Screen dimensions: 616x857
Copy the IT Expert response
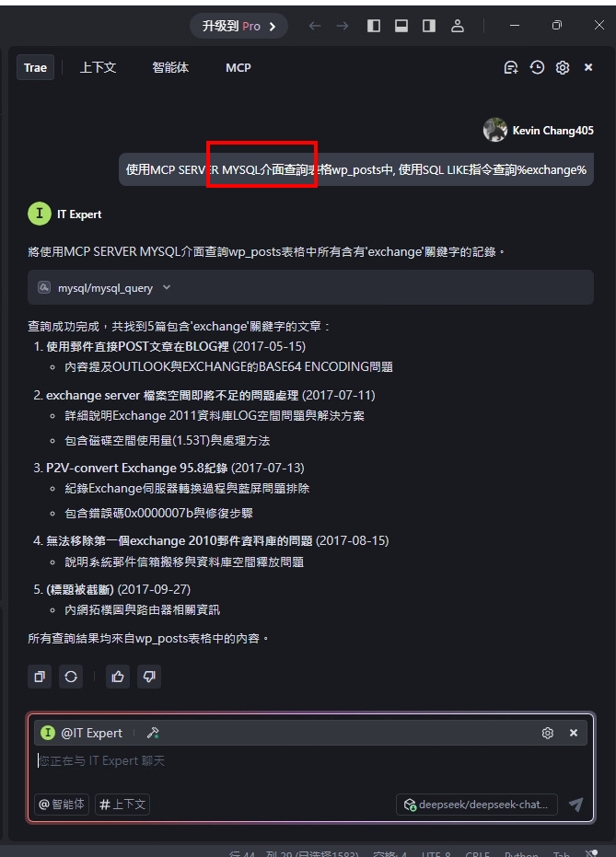[x=40, y=677]
